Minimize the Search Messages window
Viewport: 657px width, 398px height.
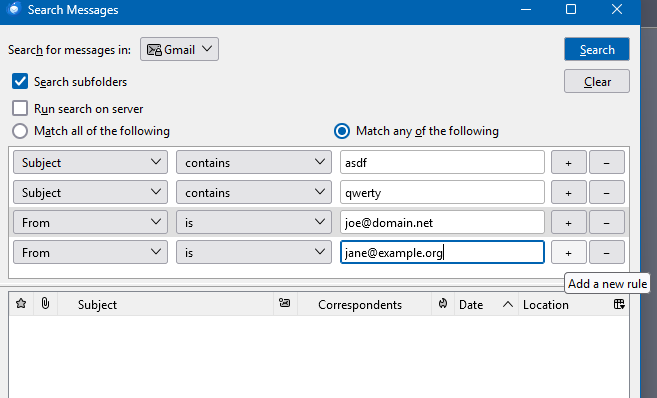526,9
